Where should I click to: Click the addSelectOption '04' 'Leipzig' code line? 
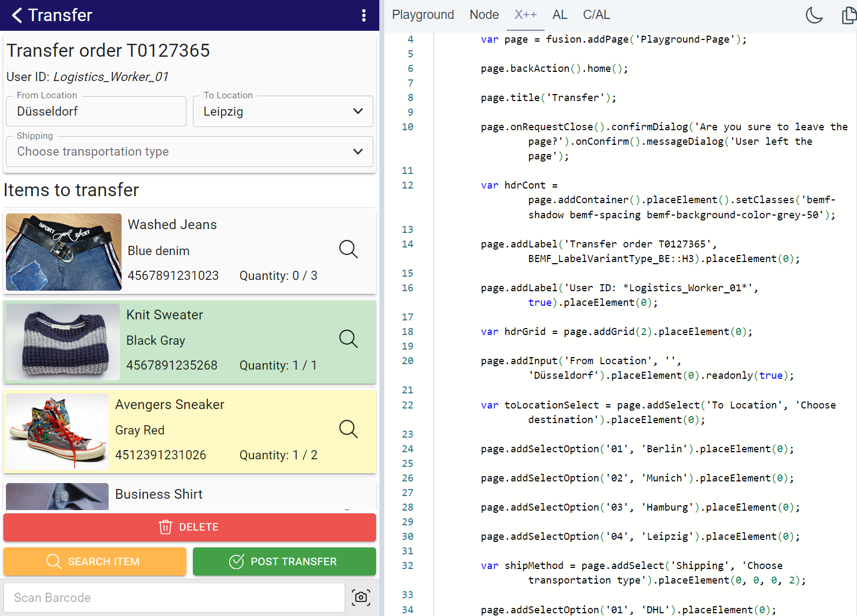[x=640, y=536]
